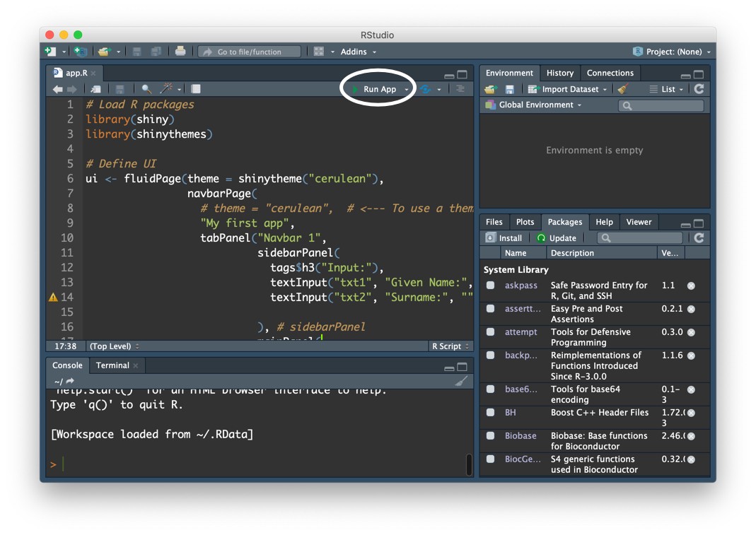
Task: Click the Save All documents icon
Action: point(156,51)
